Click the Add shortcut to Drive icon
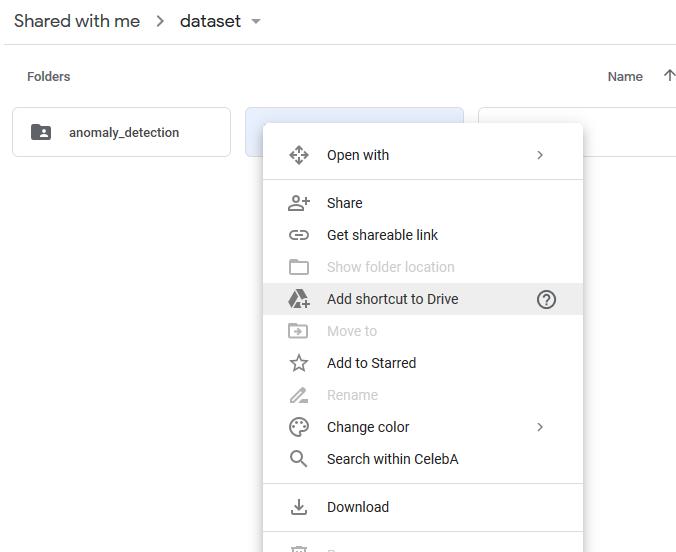Screen dimensions: 676x552 click(298, 299)
